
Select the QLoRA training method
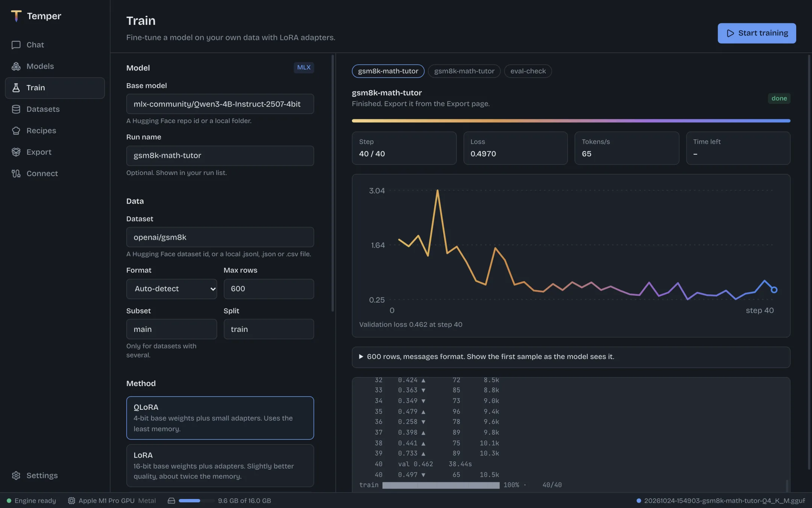[x=220, y=418]
